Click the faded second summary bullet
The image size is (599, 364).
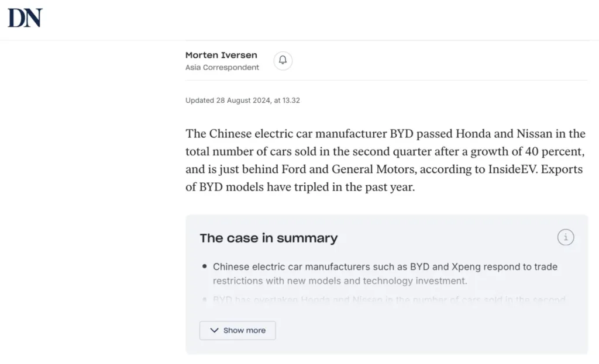pos(389,300)
